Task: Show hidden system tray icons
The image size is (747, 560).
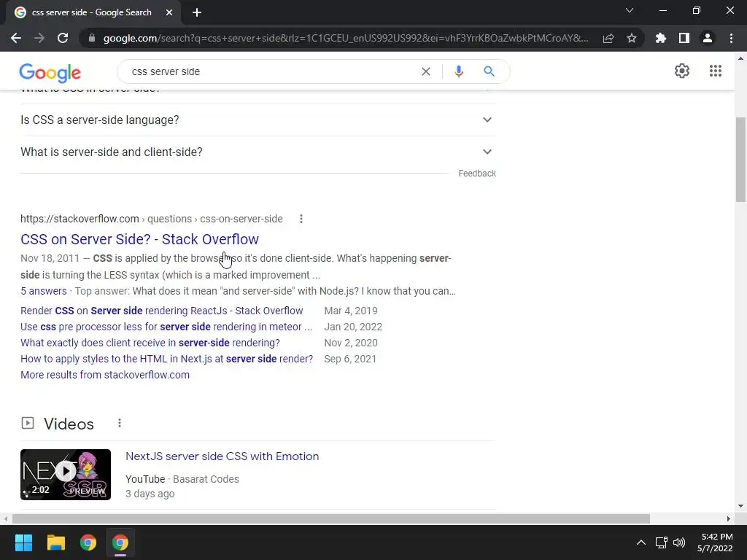Action: (x=641, y=542)
